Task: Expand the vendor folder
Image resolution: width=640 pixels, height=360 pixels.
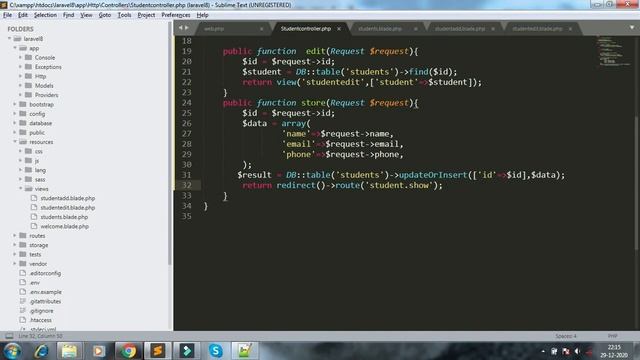Action: click(x=15, y=264)
